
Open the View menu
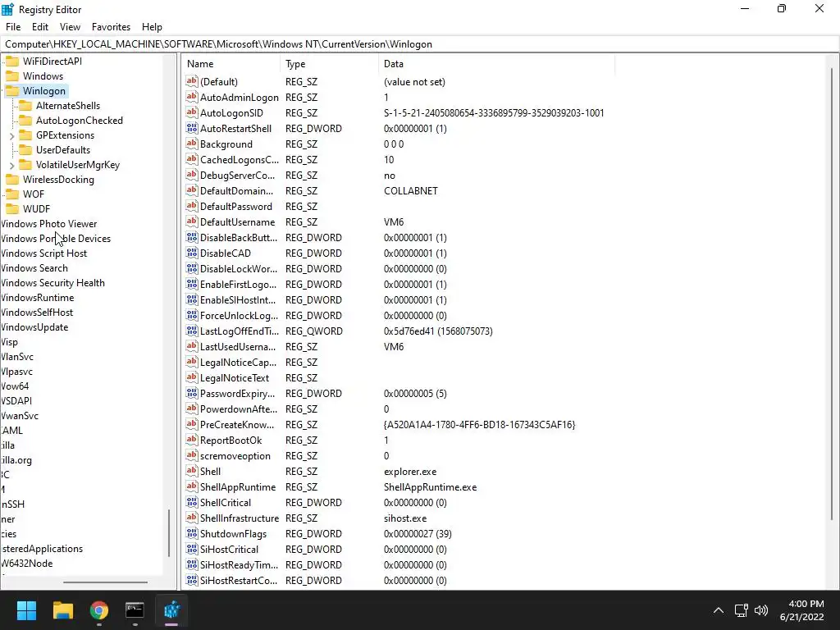click(x=71, y=27)
